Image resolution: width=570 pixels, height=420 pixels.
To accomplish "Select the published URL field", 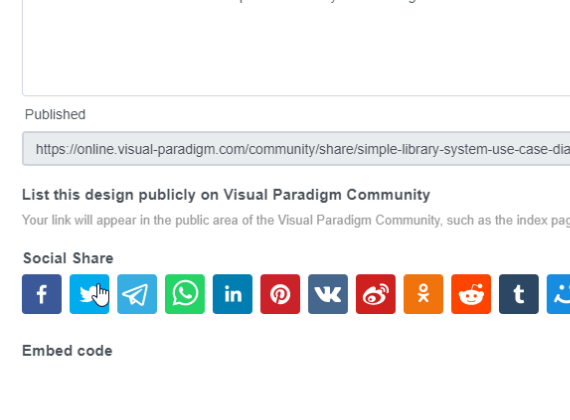I will click(296, 149).
